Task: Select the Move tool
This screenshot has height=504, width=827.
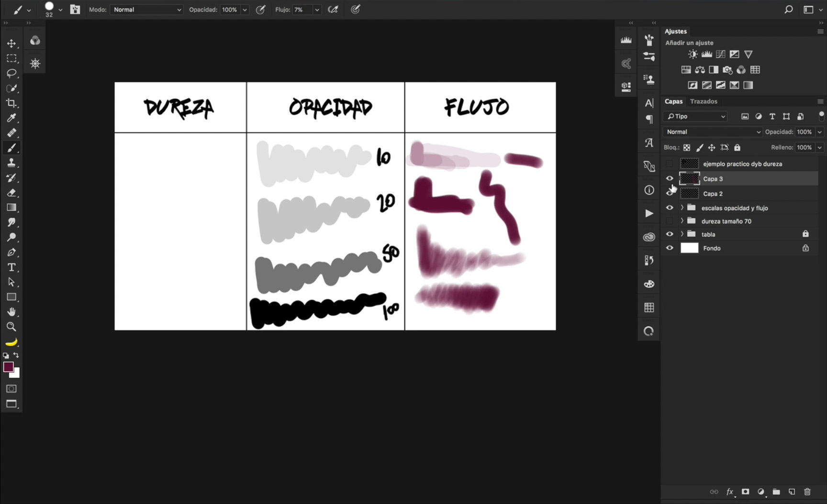Action: coord(11,44)
